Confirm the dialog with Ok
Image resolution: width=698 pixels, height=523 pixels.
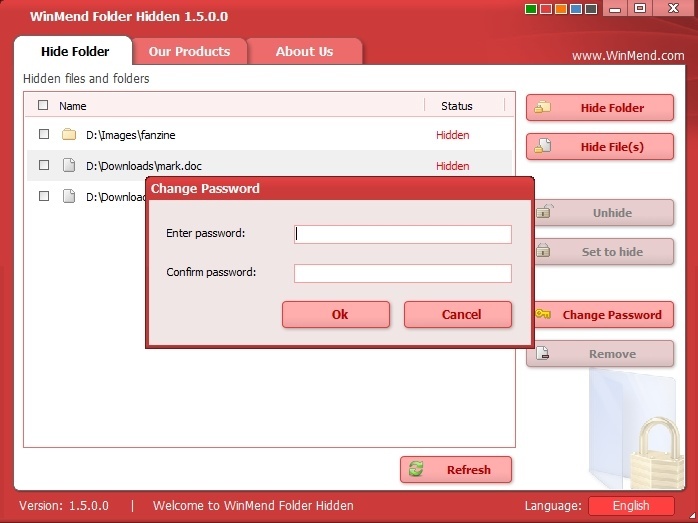coord(336,314)
